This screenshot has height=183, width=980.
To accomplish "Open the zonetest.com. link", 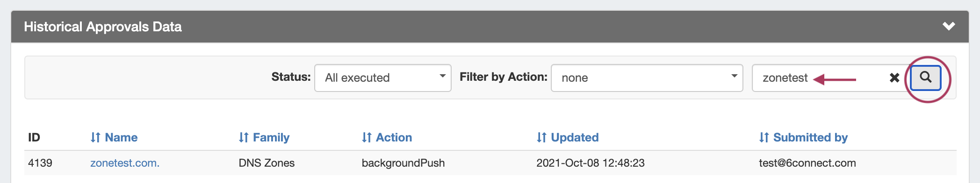I will [x=125, y=163].
